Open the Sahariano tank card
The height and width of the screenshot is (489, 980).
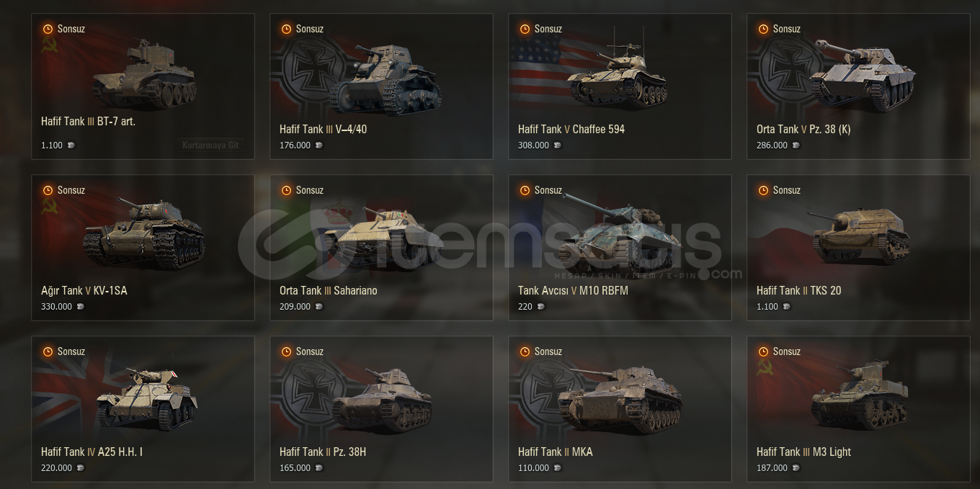pos(381,248)
